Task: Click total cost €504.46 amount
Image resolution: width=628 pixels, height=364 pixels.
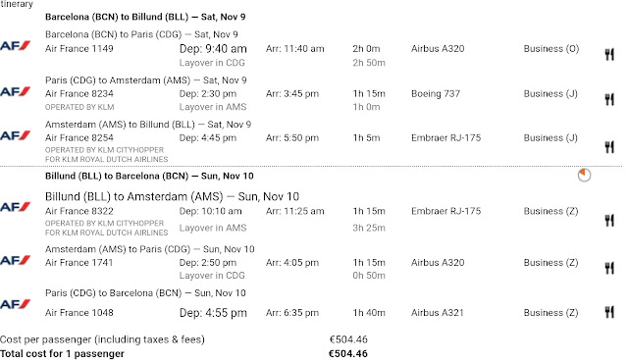Action: point(347,354)
